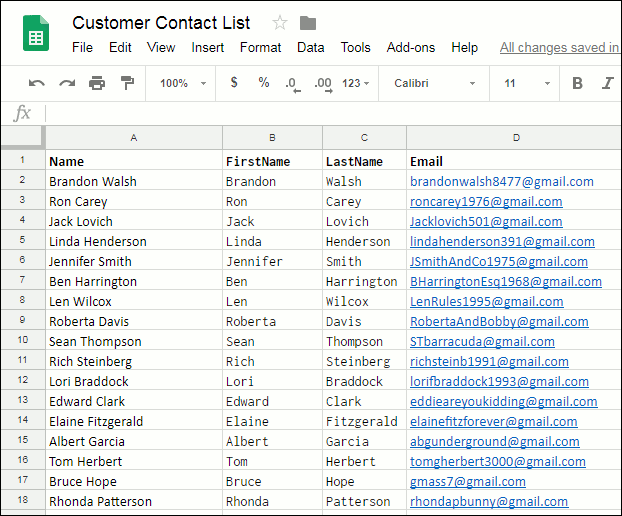Click the formula bar input field
The image size is (622, 516).
[330, 113]
